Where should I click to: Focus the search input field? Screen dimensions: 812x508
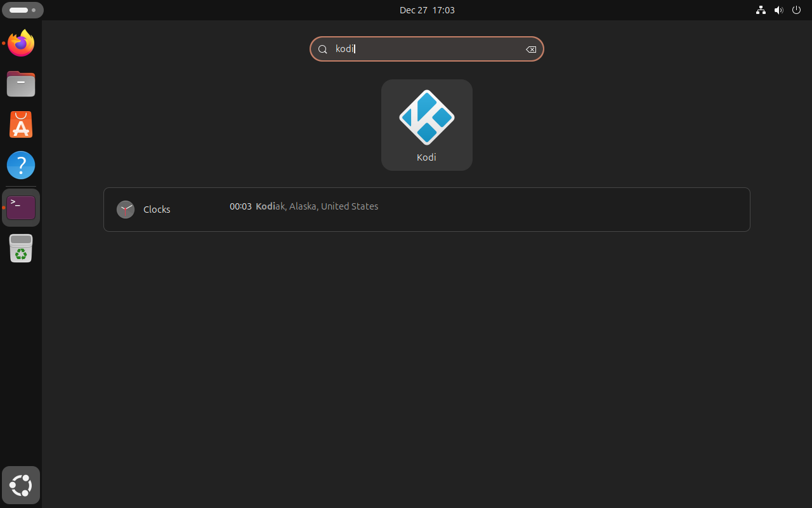(426, 49)
